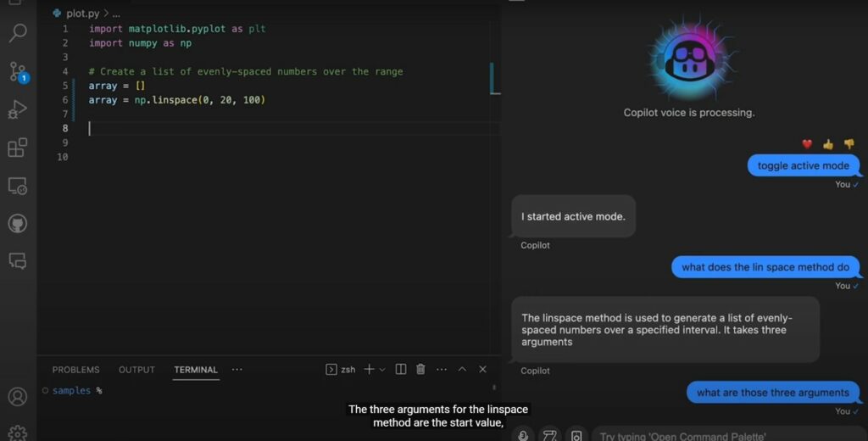
Task: Click the thumbs down reaction icon
Action: pos(849,144)
